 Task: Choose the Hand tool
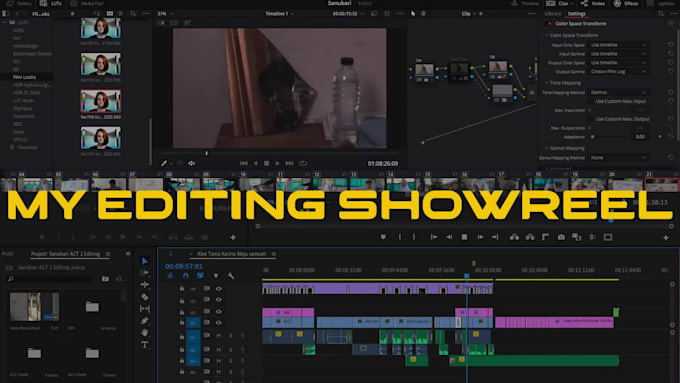click(145, 333)
